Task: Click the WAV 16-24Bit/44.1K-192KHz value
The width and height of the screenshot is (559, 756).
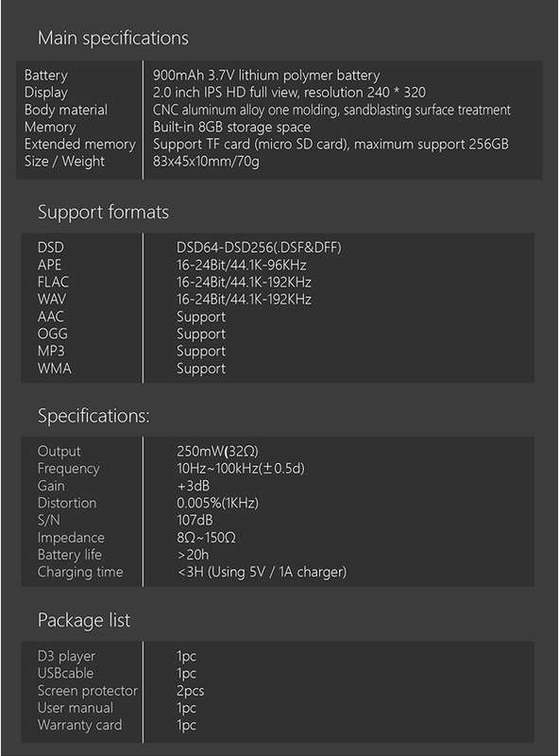Action: point(244,300)
